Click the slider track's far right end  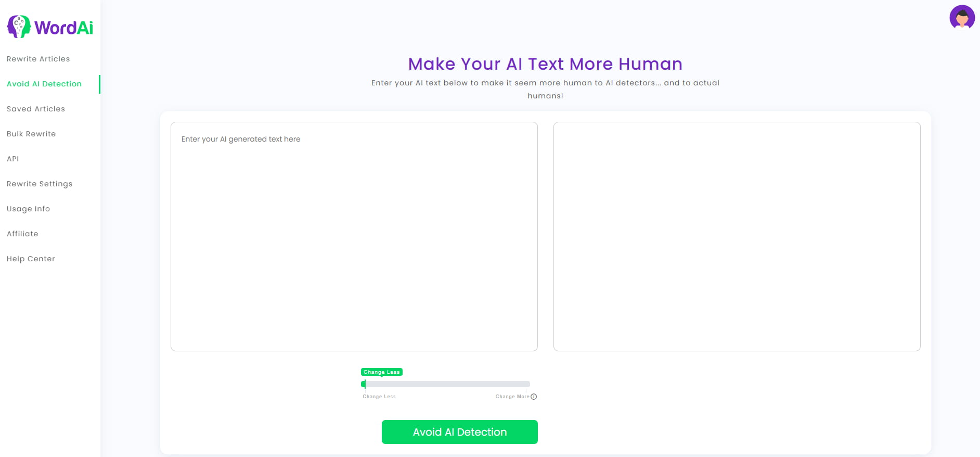coord(527,384)
